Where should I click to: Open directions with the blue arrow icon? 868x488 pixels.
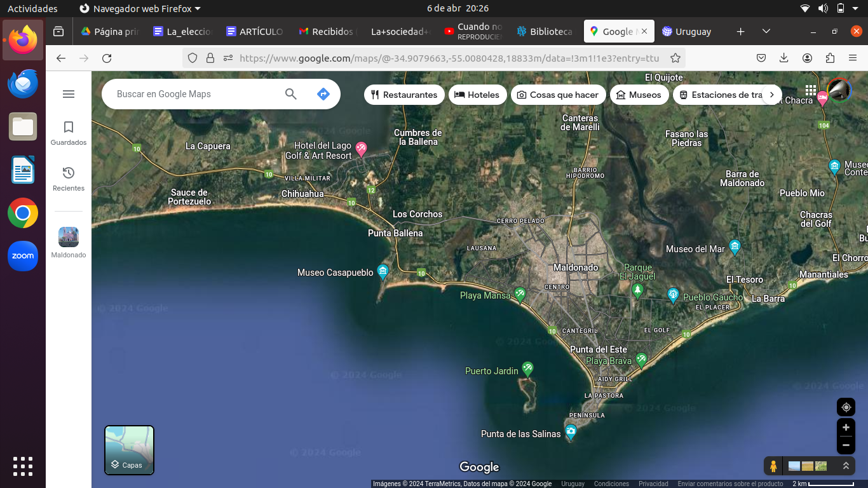point(323,94)
